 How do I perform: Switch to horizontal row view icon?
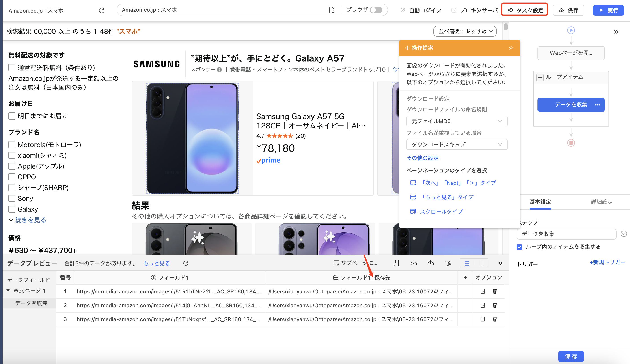(467, 263)
